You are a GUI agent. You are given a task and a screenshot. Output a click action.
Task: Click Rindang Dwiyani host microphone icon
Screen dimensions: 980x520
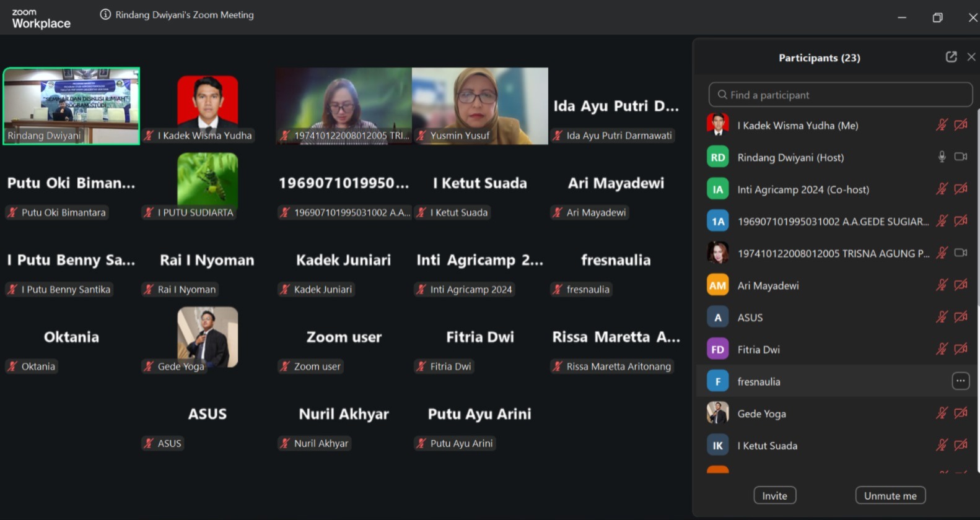(x=941, y=157)
